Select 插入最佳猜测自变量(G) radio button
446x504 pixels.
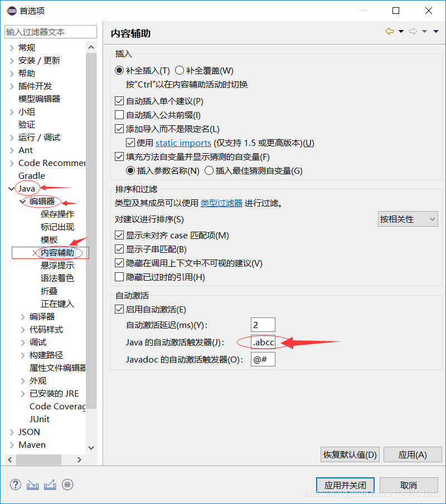tap(209, 170)
